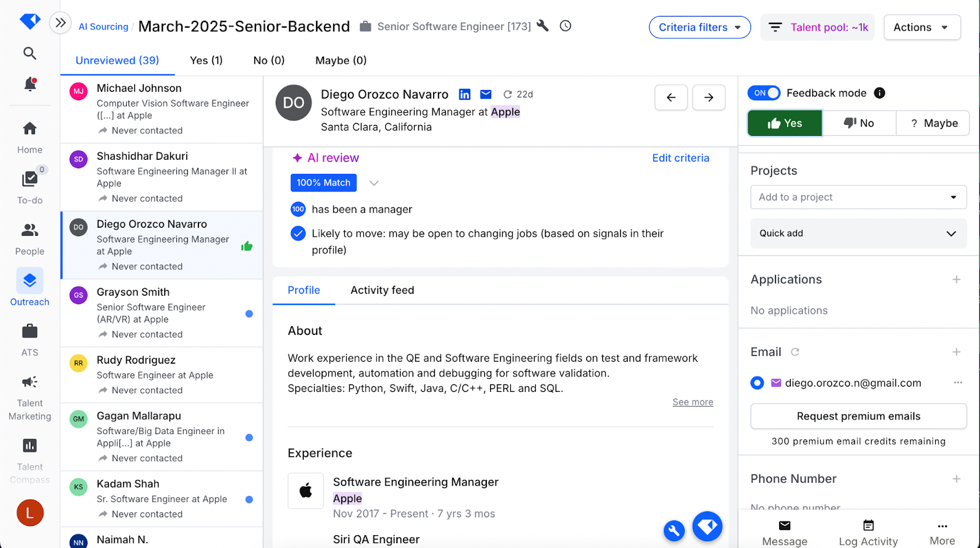
Task: Select Gagan Mallarapu in candidate list
Action: coord(162,437)
